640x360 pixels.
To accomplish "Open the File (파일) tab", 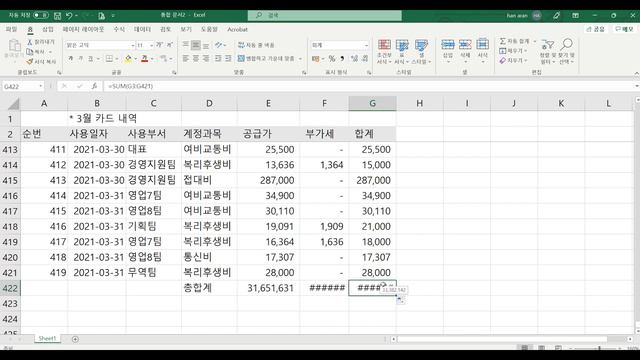I will click(11, 29).
